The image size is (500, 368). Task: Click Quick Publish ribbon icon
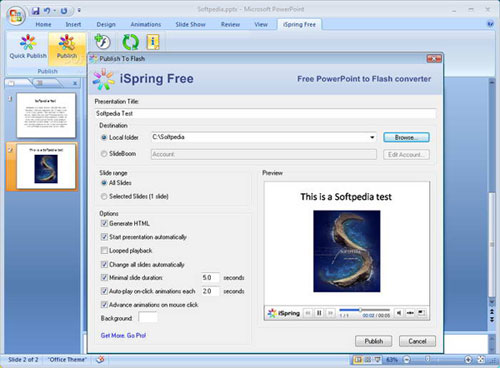(x=28, y=47)
